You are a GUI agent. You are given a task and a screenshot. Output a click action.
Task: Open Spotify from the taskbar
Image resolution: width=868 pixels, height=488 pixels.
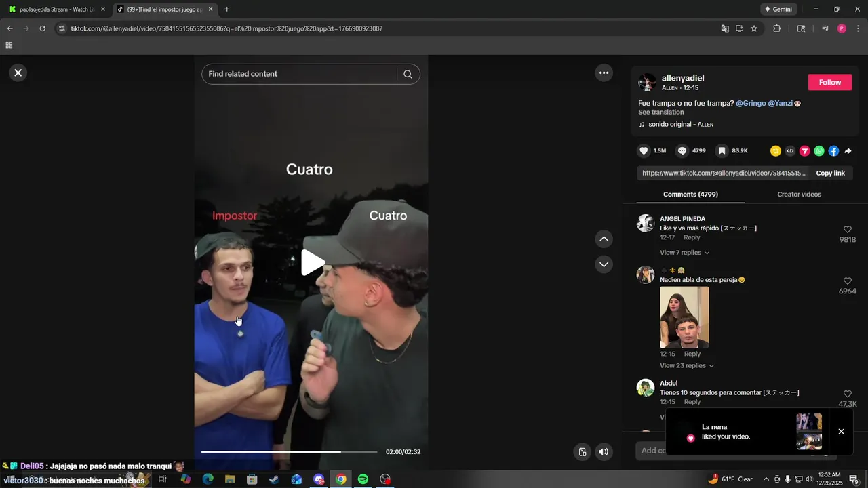(363, 479)
